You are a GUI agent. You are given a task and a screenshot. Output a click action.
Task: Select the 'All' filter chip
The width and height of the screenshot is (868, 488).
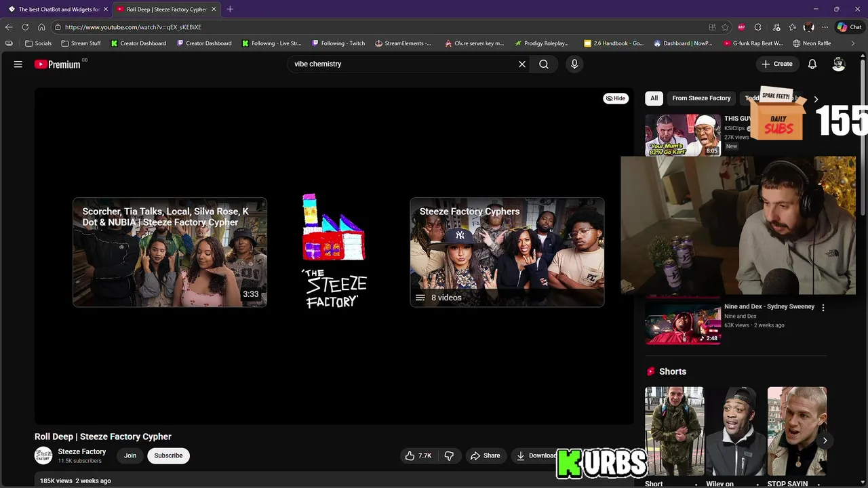pyautogui.click(x=654, y=98)
